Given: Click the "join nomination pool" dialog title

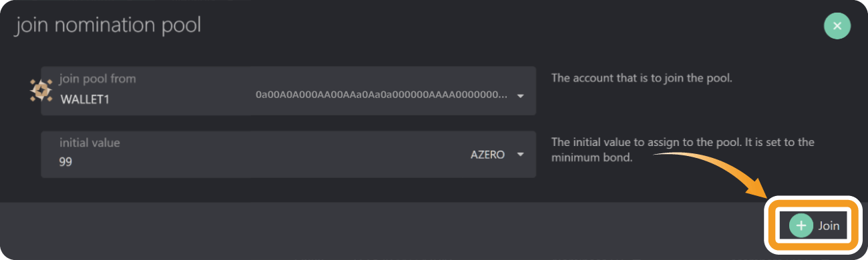Looking at the screenshot, I should point(108,26).
